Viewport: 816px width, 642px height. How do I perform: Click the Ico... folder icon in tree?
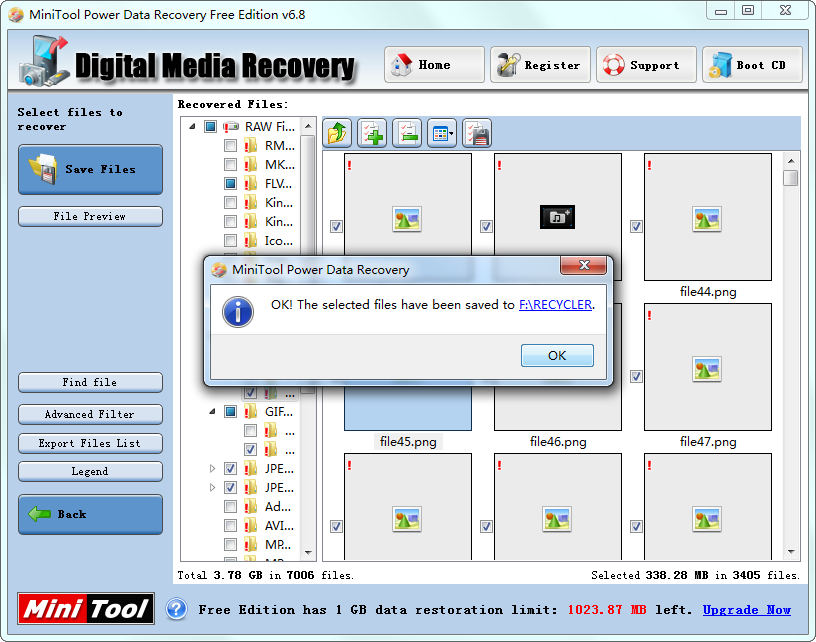click(x=251, y=241)
